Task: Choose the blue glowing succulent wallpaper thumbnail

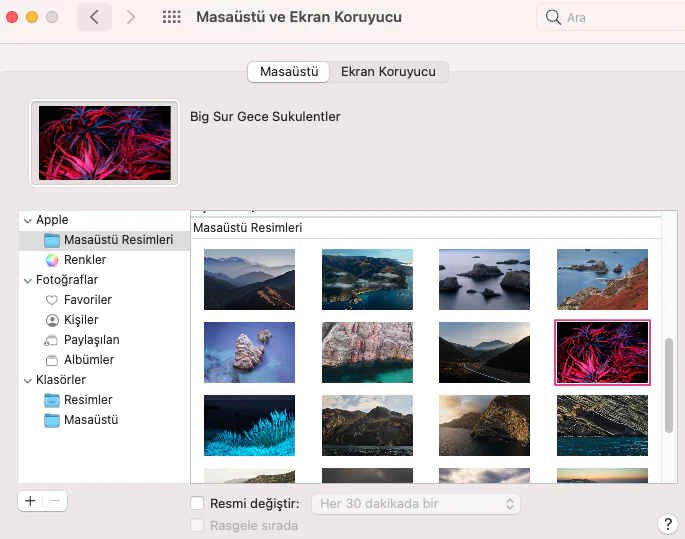Action: pyautogui.click(x=249, y=425)
